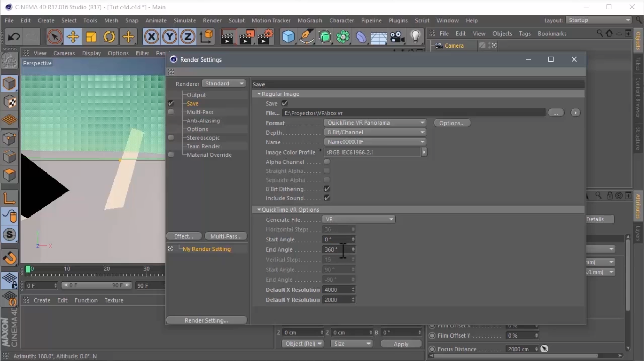
Task: Click the Multi-Pass... button
Action: tap(226, 236)
